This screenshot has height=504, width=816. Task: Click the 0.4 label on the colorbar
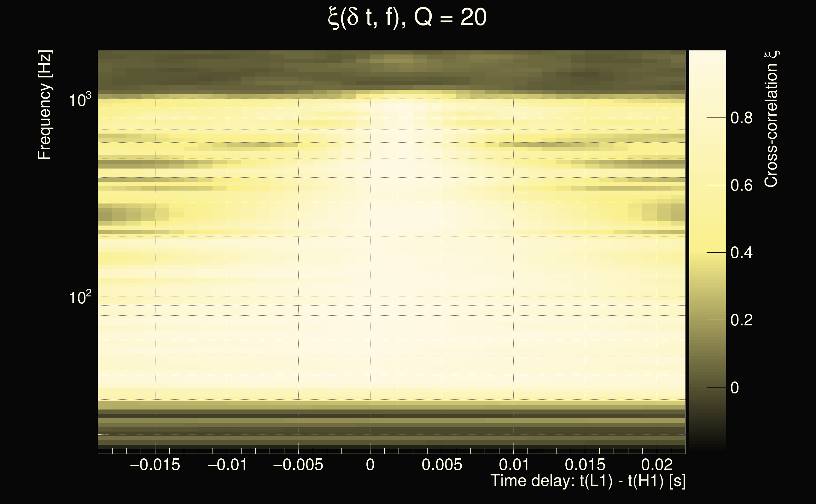coord(741,253)
